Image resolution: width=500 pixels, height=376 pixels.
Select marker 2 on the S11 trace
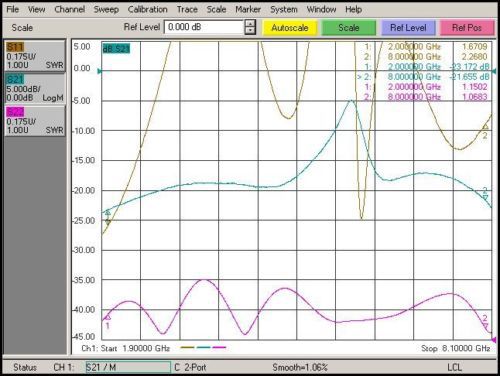click(x=485, y=127)
